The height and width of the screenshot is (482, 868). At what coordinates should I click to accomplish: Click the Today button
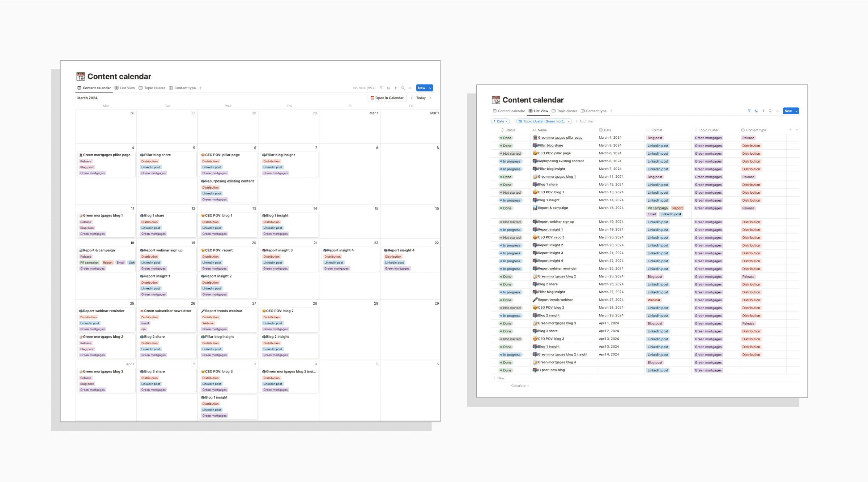point(421,98)
